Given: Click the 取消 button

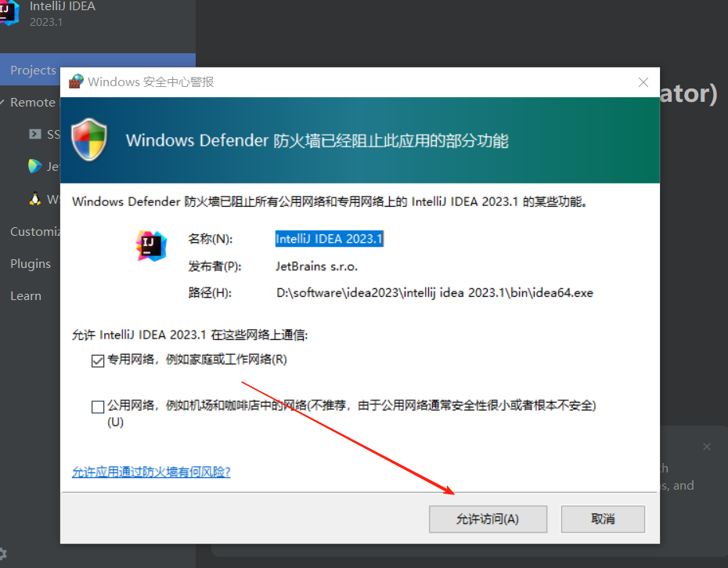Looking at the screenshot, I should (603, 519).
